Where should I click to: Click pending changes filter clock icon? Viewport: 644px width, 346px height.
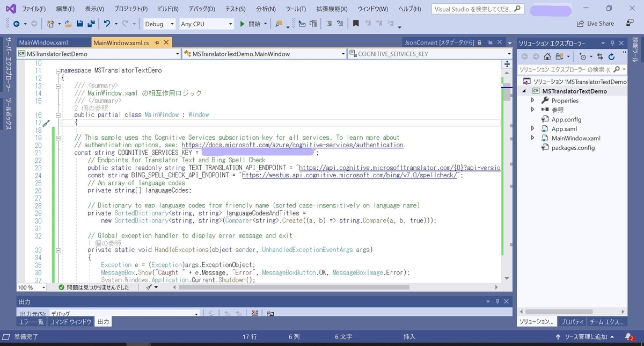pos(582,56)
